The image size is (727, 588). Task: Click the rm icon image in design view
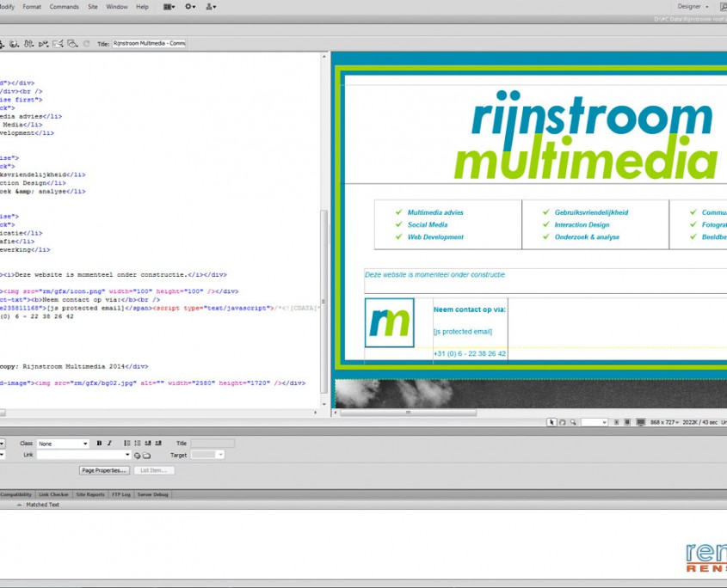tap(390, 323)
